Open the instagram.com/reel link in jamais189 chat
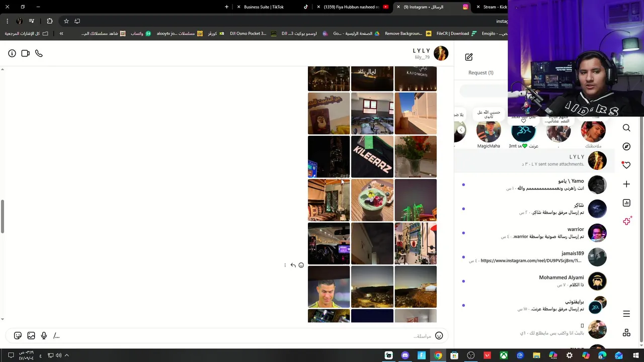This screenshot has width=644, height=362. point(531,260)
